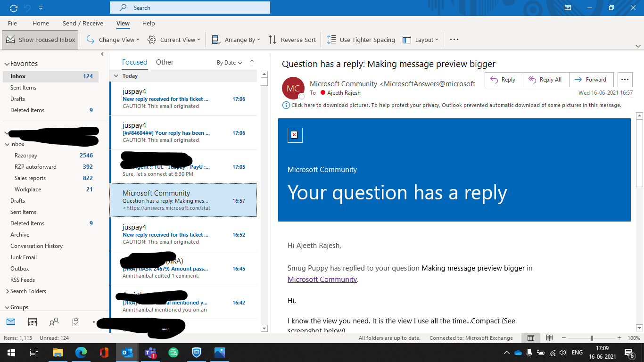This screenshot has height=362, width=644.
Task: Click into the Search box
Action: pyautogui.click(x=190, y=8)
